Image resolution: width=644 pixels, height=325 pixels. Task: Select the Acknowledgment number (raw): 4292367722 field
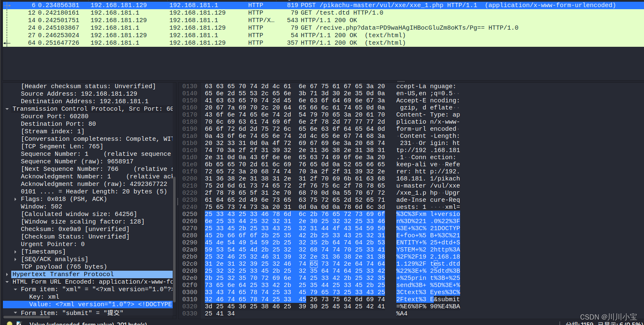coord(94,184)
